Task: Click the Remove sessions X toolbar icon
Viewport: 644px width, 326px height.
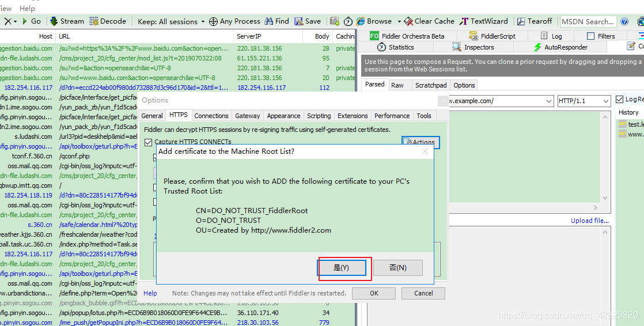Action: (8, 21)
